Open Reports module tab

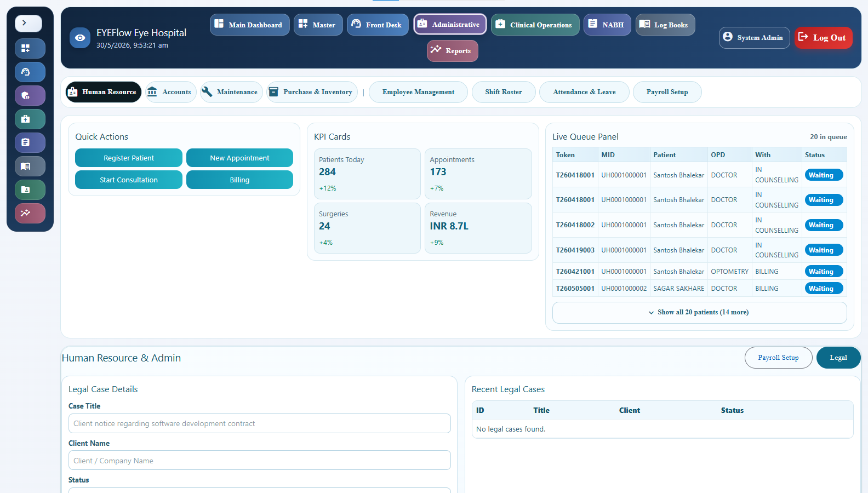pos(452,51)
